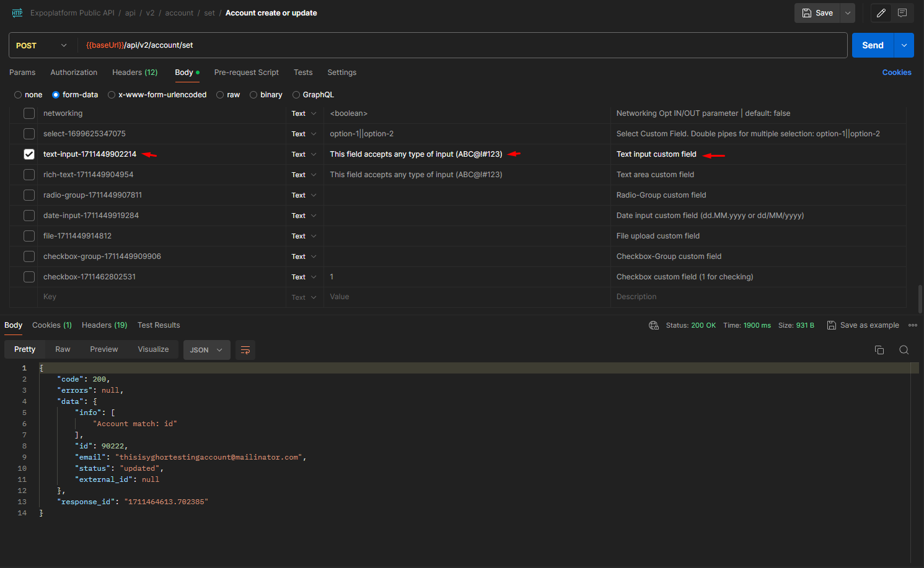Open the POST request method dropdown

point(41,45)
